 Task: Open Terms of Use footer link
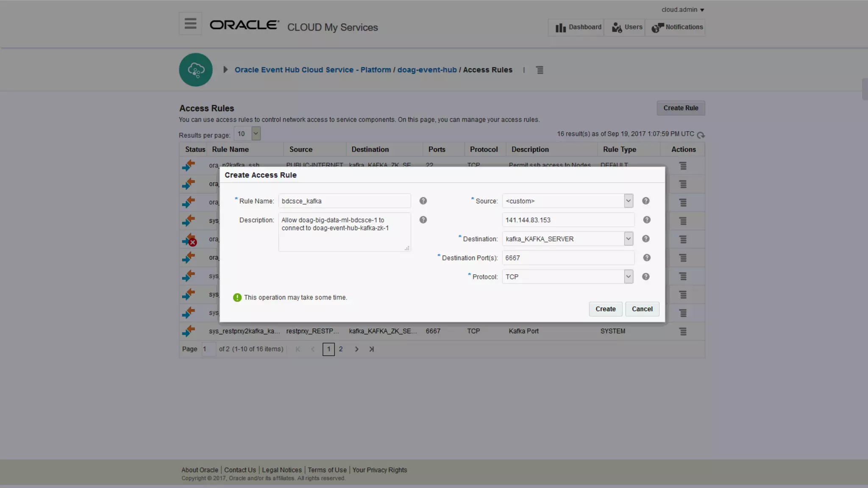327,470
